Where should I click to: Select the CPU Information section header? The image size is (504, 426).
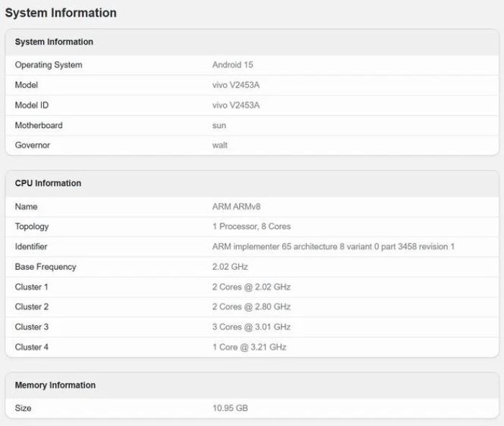48,183
